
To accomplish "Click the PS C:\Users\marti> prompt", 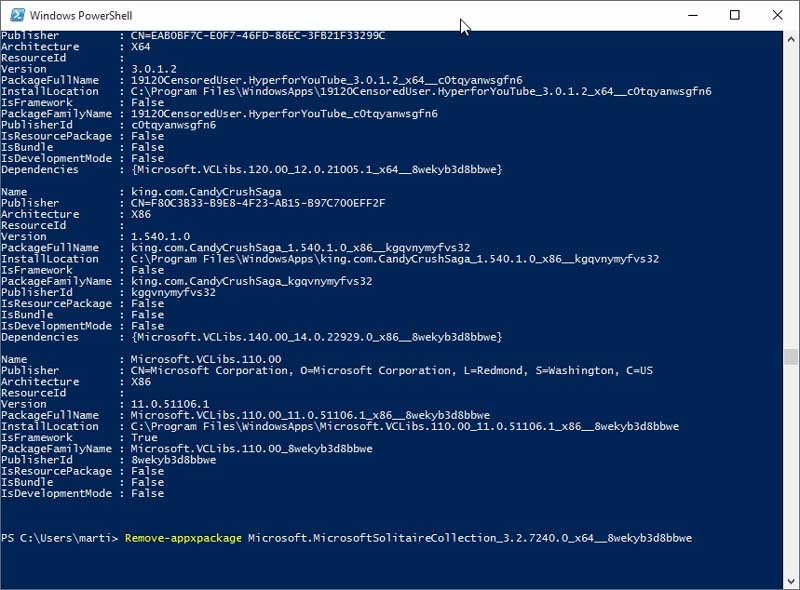I will [x=59, y=538].
